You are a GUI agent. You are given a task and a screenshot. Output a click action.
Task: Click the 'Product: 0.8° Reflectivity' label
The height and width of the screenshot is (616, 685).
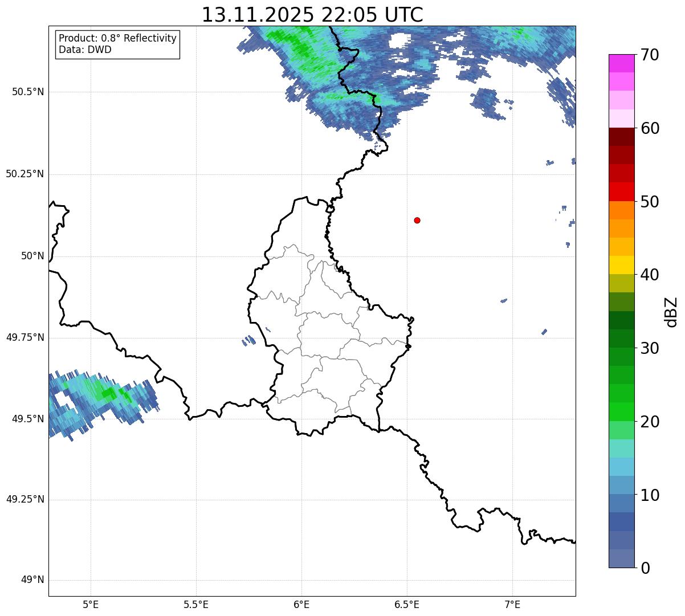[x=118, y=38]
